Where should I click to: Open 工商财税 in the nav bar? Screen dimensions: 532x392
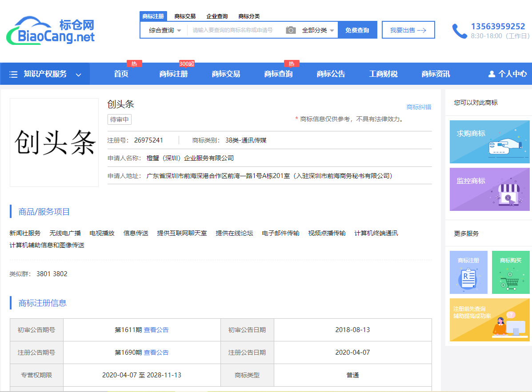point(384,74)
